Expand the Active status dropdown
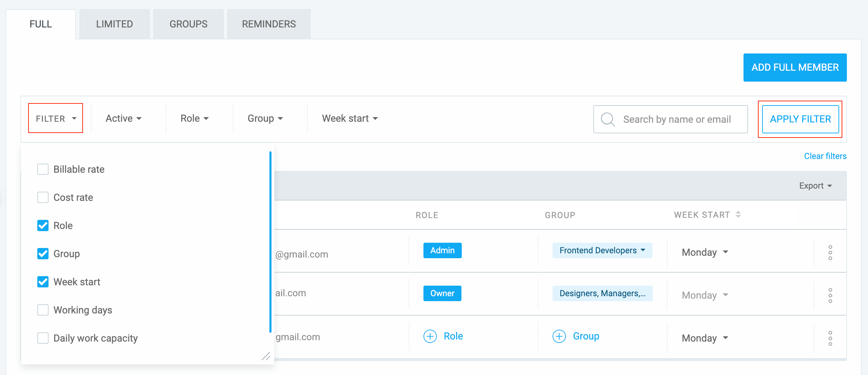 [123, 119]
